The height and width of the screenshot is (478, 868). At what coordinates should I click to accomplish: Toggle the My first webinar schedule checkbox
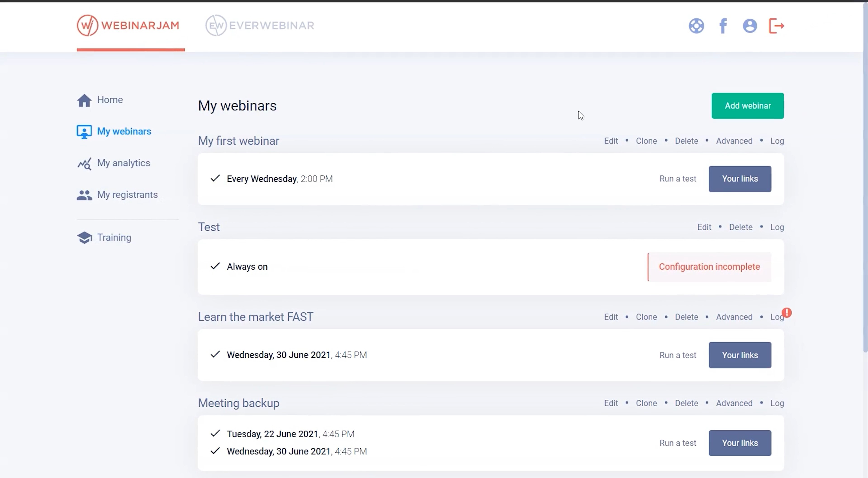(x=216, y=178)
